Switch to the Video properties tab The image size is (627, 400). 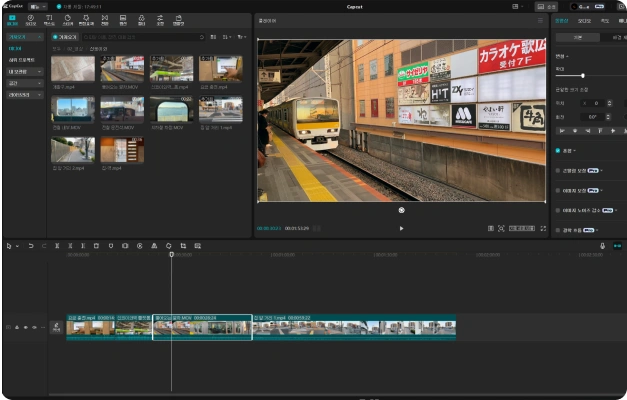[x=561, y=21]
